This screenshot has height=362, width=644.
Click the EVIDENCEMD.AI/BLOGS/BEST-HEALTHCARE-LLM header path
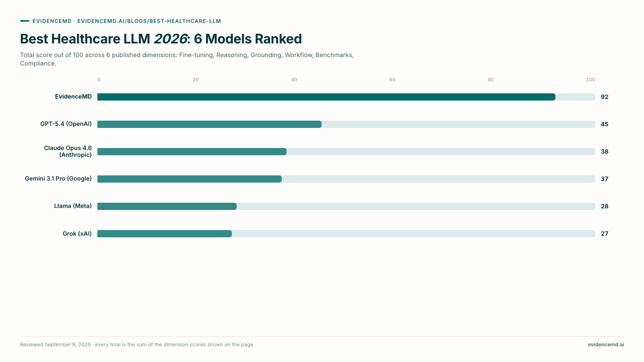149,21
